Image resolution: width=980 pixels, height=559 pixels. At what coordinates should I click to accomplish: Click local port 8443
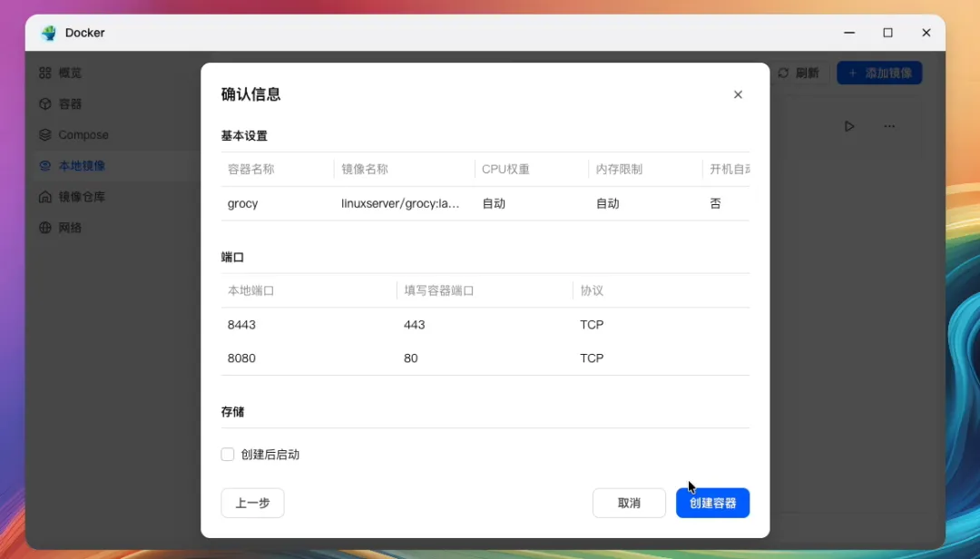click(241, 325)
